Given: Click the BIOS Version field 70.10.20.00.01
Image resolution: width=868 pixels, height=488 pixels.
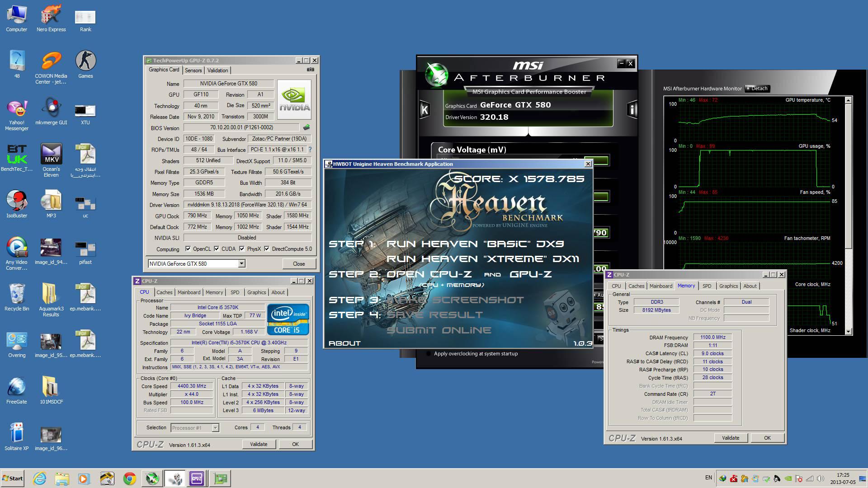Looking at the screenshot, I should click(241, 127).
